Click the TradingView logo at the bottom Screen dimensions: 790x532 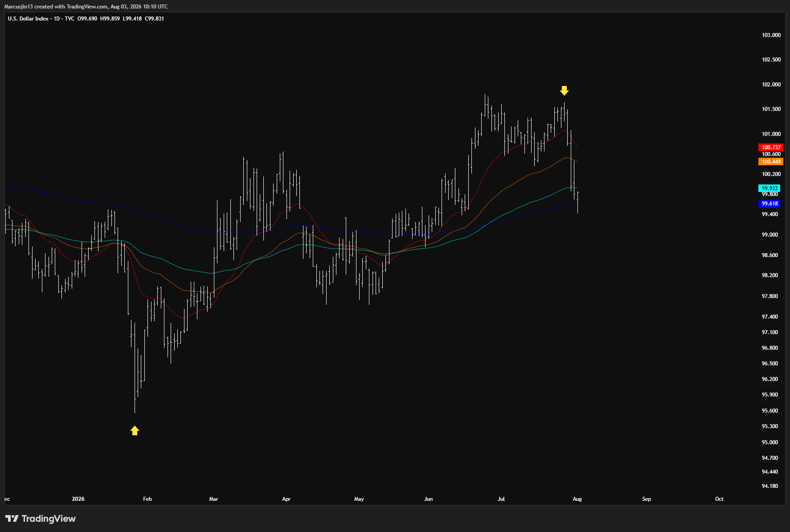[x=41, y=519]
